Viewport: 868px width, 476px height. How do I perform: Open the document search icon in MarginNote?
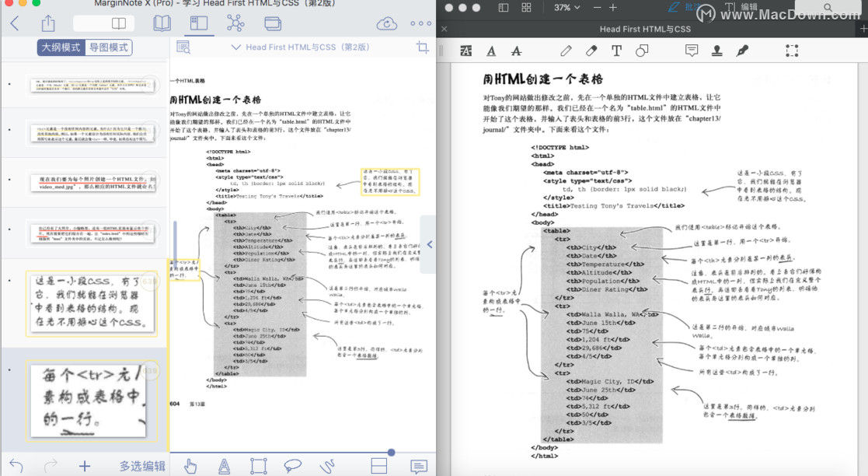click(183, 47)
